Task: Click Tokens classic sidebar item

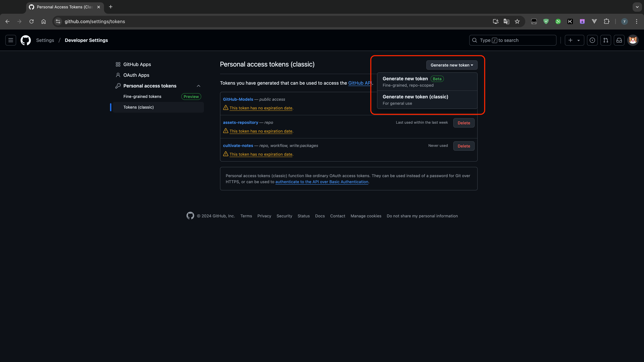Action: pyautogui.click(x=138, y=107)
